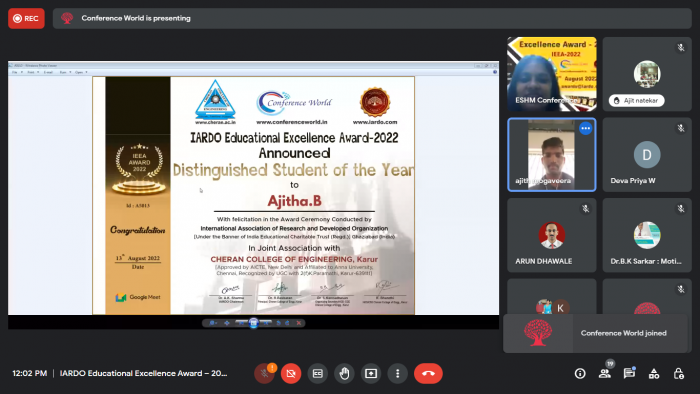The height and width of the screenshot is (394, 700).
Task: Open options dots on ajith mogaveera tile
Action: (585, 129)
